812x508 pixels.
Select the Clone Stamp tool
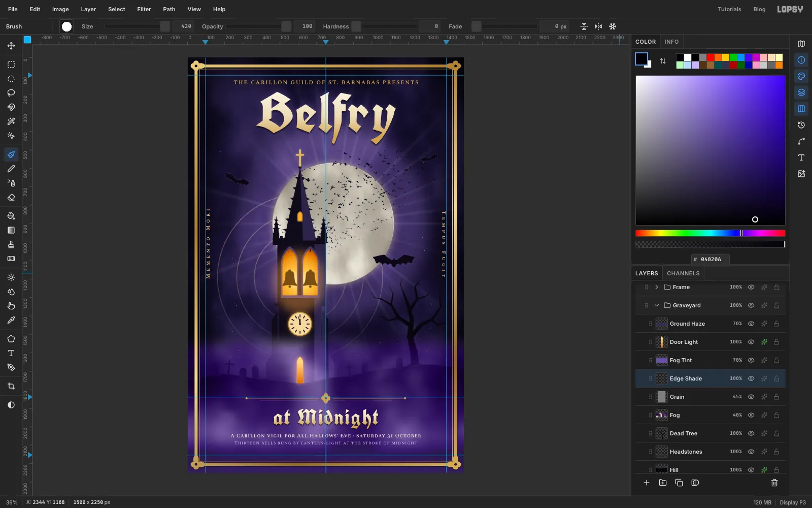click(x=11, y=244)
